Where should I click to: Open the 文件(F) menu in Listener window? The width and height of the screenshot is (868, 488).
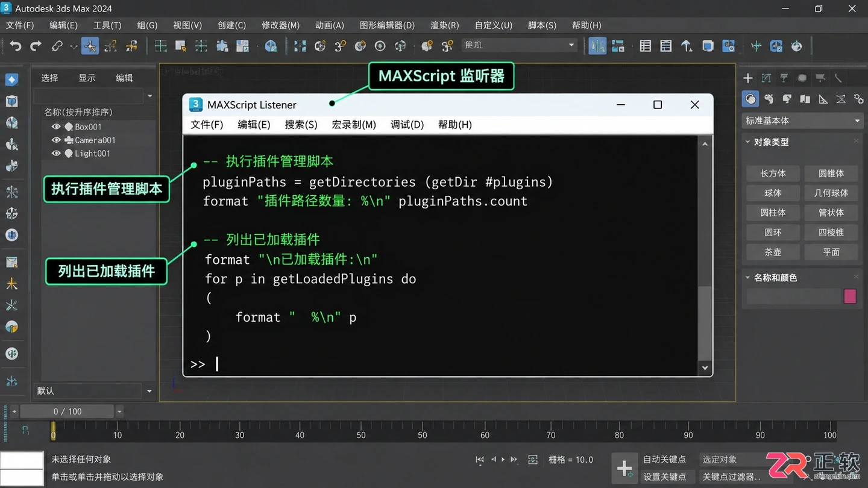207,125
